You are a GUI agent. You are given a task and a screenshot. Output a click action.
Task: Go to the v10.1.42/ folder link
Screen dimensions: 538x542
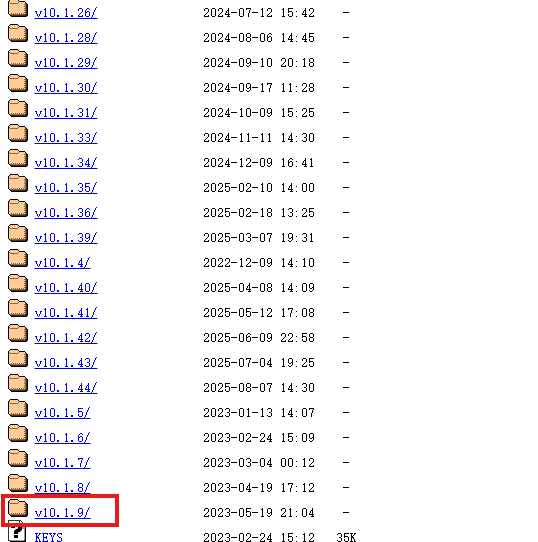tap(66, 338)
